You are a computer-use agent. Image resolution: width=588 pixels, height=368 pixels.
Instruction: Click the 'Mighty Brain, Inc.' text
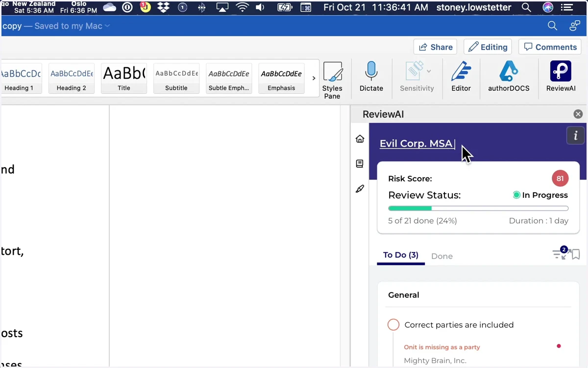coord(435,361)
